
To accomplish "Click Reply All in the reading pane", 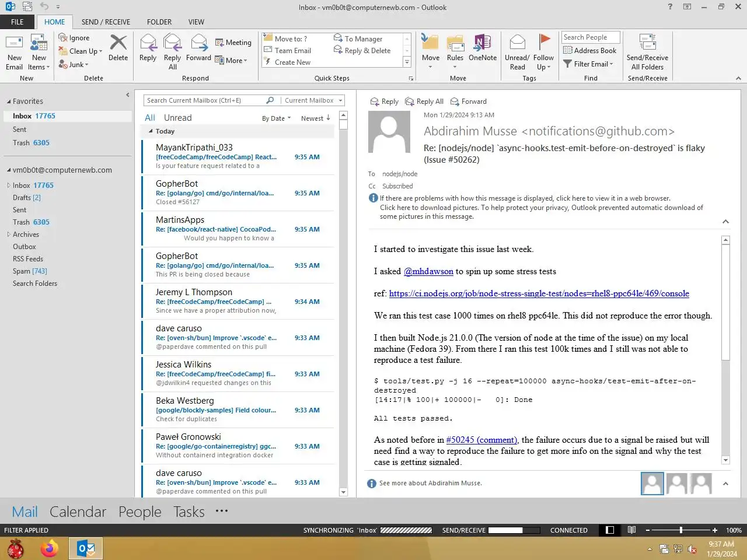I will (x=424, y=101).
